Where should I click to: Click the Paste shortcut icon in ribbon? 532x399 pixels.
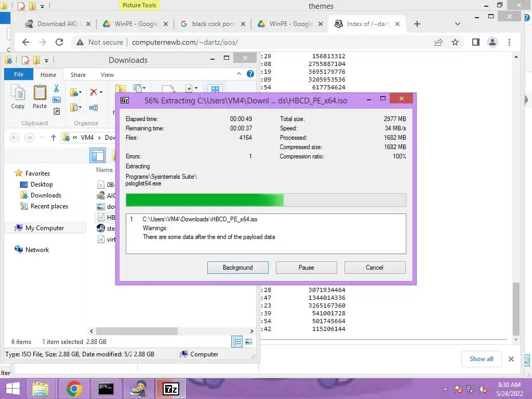point(57,111)
